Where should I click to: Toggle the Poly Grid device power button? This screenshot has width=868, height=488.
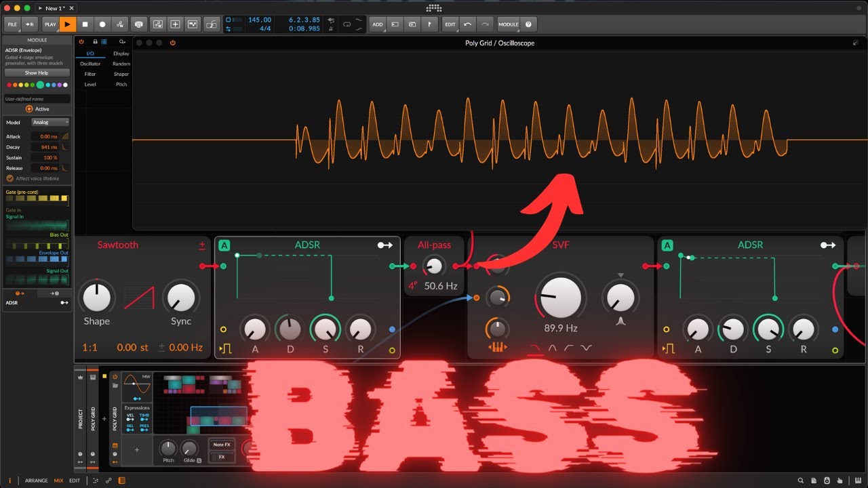[115, 376]
